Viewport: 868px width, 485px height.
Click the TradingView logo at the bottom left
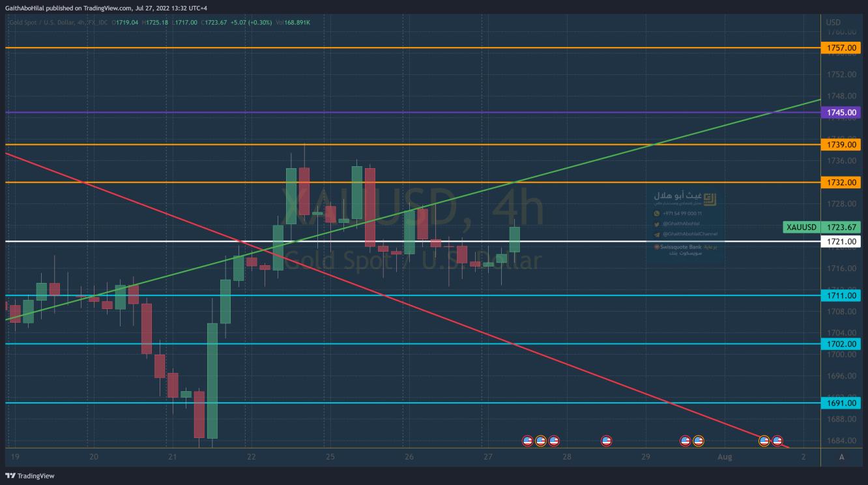pyautogui.click(x=30, y=476)
